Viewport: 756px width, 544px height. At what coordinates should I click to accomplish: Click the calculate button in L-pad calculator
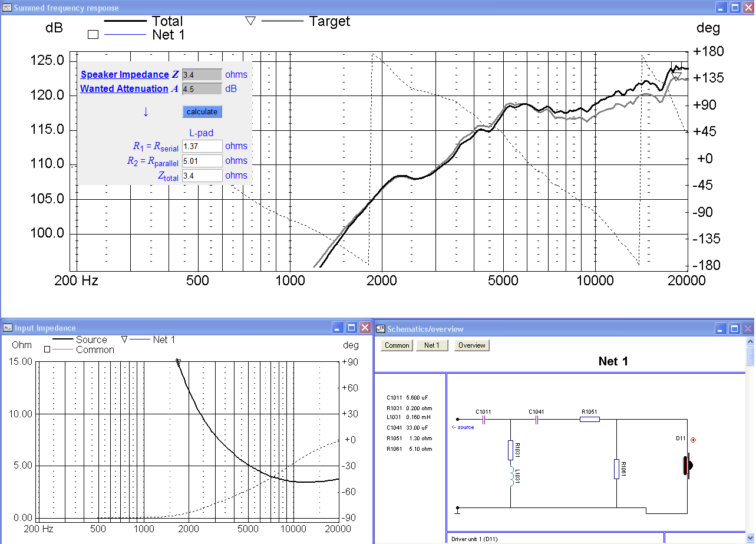coord(202,111)
